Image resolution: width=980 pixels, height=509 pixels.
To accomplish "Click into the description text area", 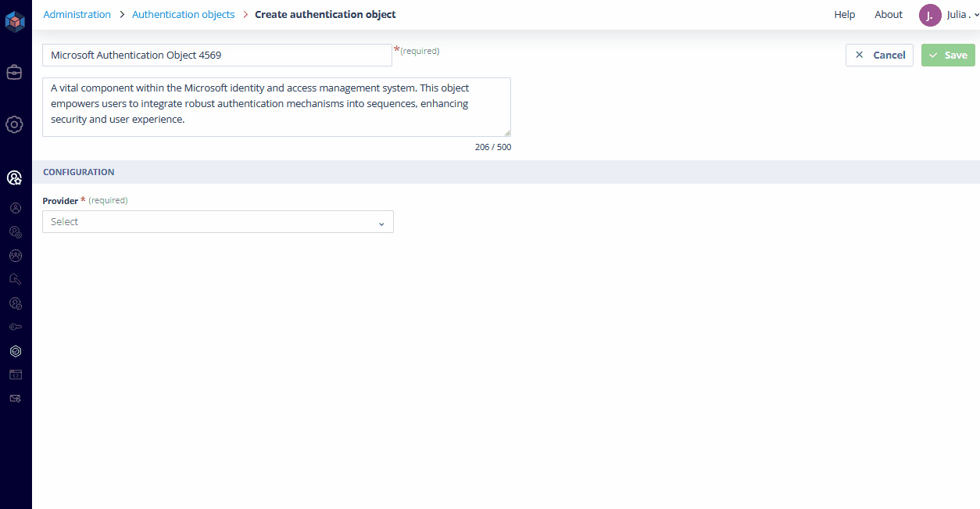I will 277,107.
